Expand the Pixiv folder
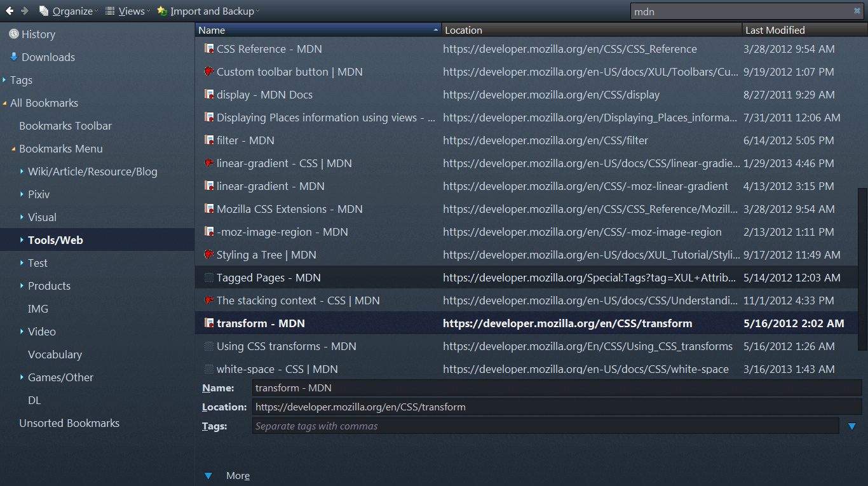The width and height of the screenshot is (868, 486). [22, 194]
